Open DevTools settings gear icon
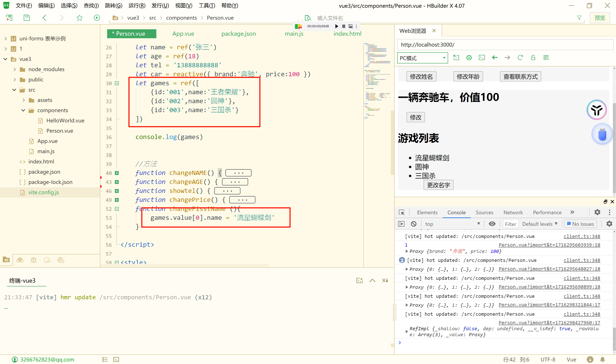Screen dimensions: 616x364 597,212
